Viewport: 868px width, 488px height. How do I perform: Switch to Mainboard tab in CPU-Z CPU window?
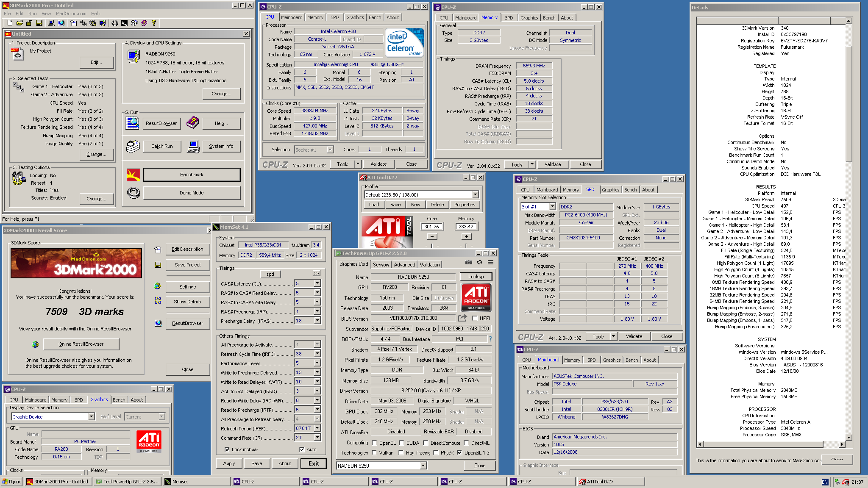292,17
